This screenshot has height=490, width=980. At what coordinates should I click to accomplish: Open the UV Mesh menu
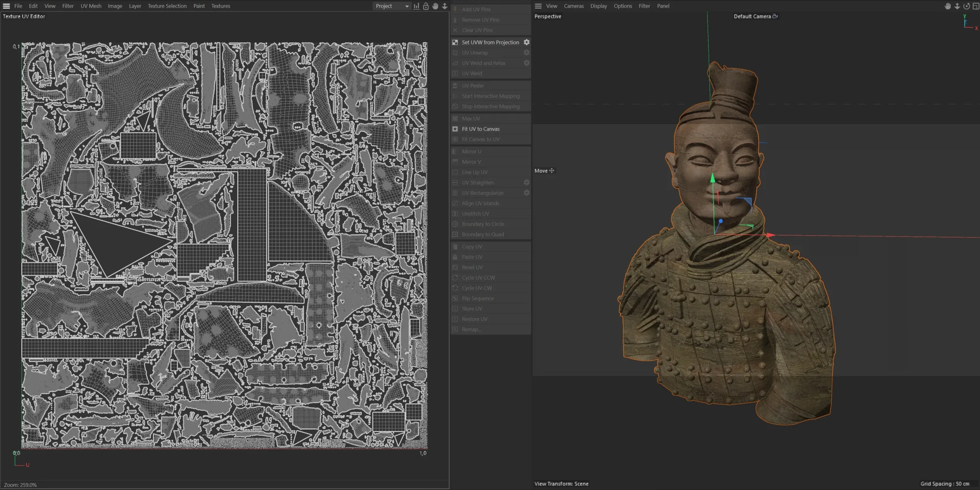point(91,6)
